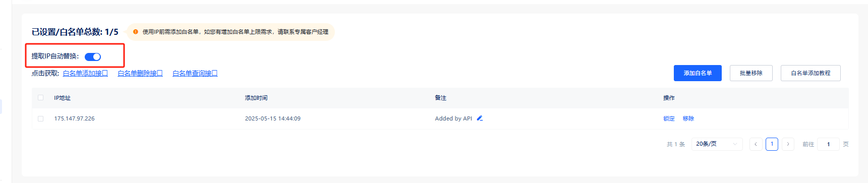Open the 白名单查询接口 link
Screen dimensions: 868x183
tap(195, 73)
